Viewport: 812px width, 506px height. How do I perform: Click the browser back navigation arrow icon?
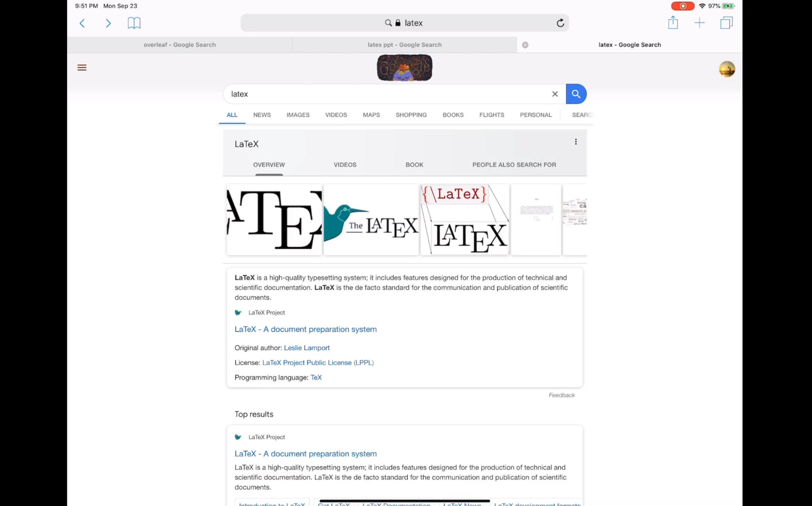[x=82, y=23]
